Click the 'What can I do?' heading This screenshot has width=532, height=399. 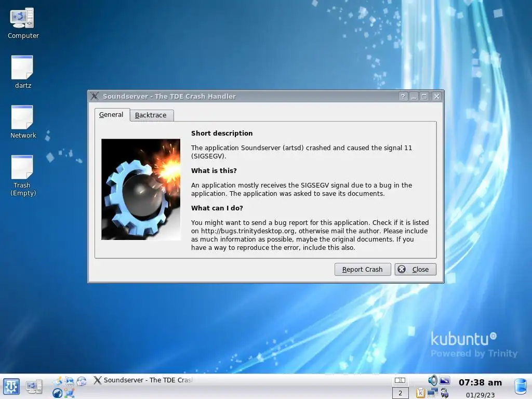(217, 208)
